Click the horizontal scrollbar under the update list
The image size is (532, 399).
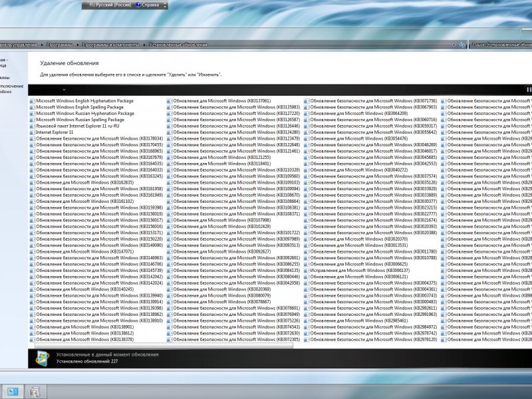point(164,345)
